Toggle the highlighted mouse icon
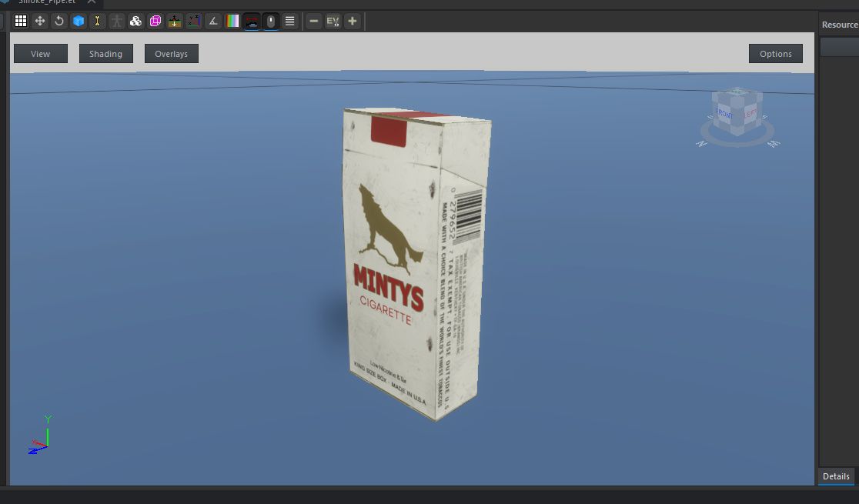Image resolution: width=859 pixels, height=504 pixels. pos(271,21)
